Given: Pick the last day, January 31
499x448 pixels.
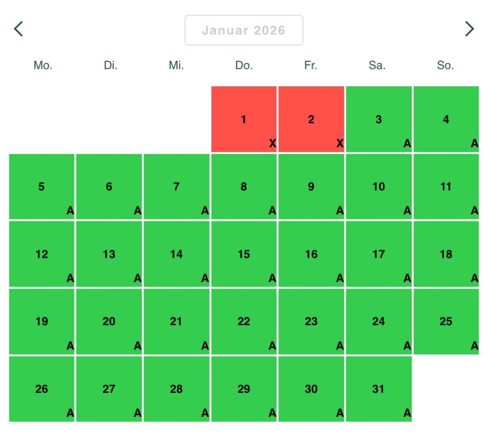Looking at the screenshot, I should 379,389.
